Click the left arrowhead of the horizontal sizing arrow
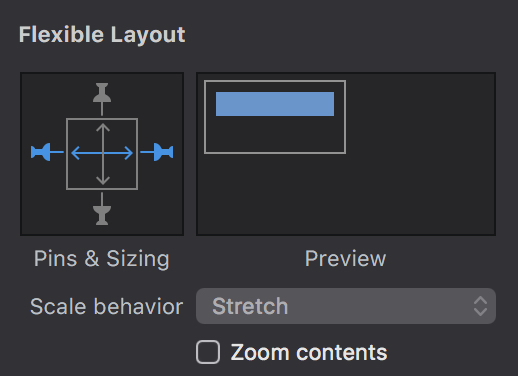The width and height of the screenshot is (518, 376). coord(76,153)
